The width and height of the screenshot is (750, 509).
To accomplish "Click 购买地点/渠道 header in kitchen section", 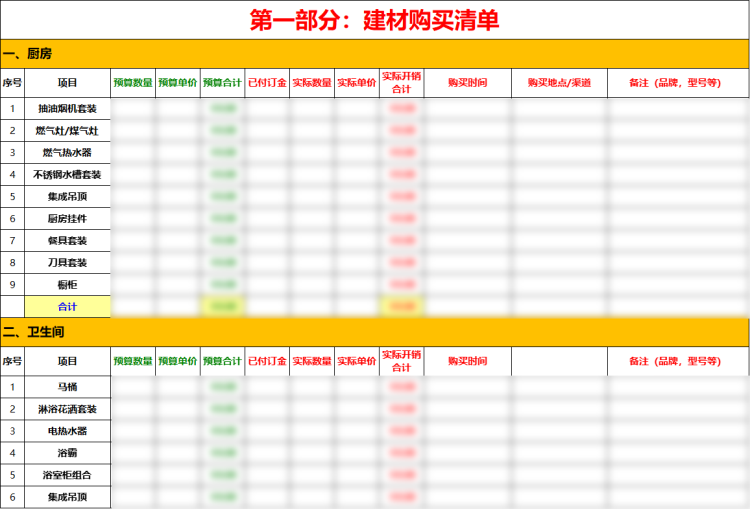I will tap(559, 83).
